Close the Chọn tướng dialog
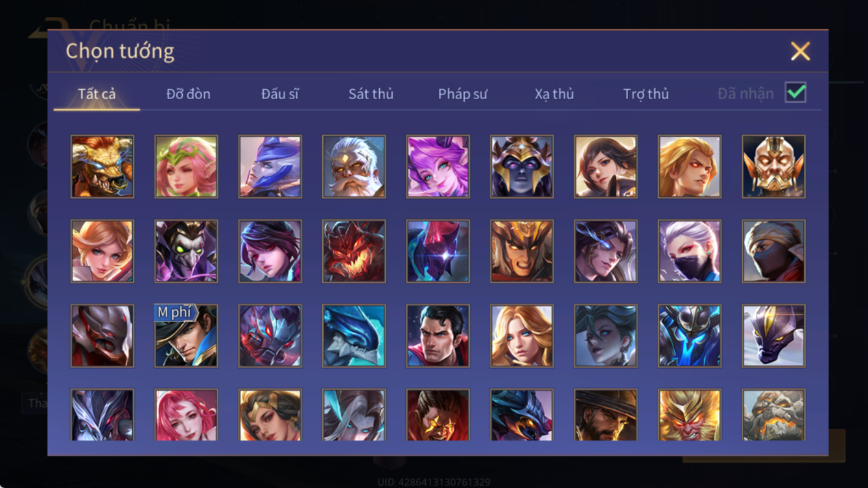This screenshot has width=868, height=488. (x=801, y=51)
